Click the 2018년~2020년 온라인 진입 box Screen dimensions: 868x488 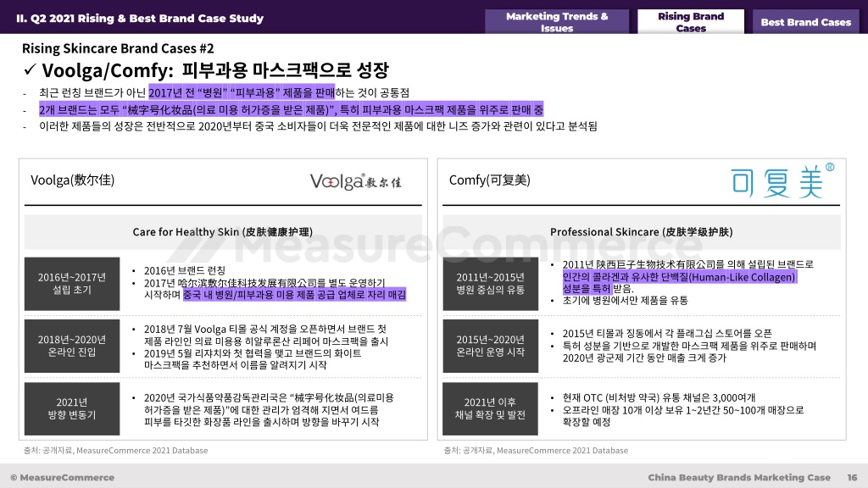(x=72, y=346)
